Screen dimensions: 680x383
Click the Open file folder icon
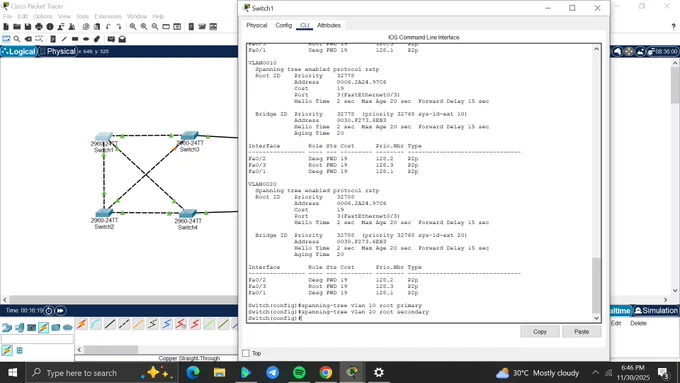(17, 27)
